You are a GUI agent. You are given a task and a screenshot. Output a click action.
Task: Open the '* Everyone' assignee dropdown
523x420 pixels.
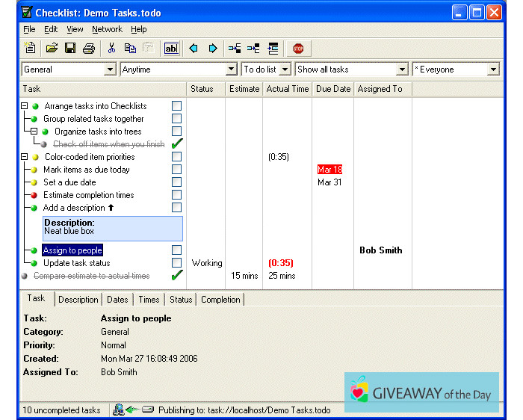click(x=493, y=70)
